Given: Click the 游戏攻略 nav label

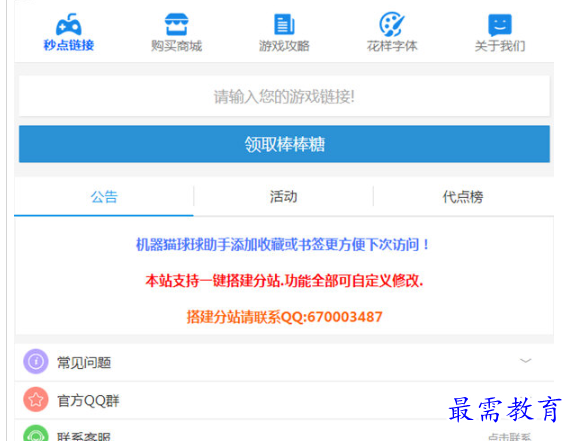Looking at the screenshot, I should click(x=284, y=46).
